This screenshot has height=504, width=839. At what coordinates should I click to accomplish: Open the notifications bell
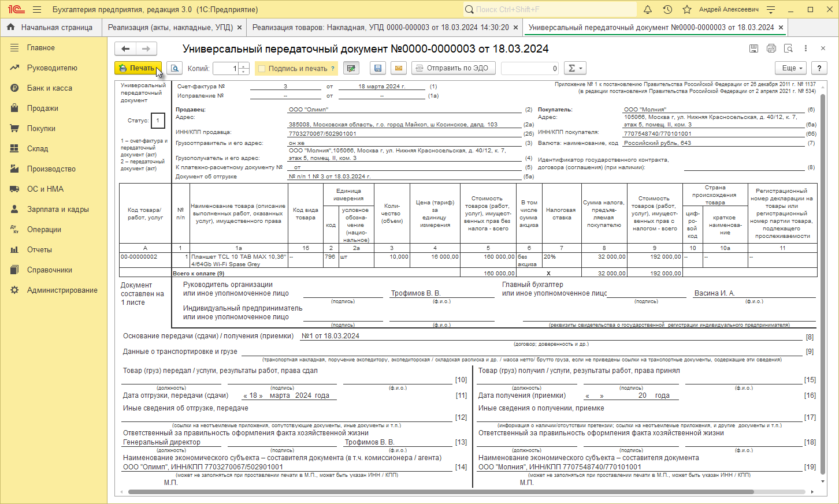click(648, 10)
